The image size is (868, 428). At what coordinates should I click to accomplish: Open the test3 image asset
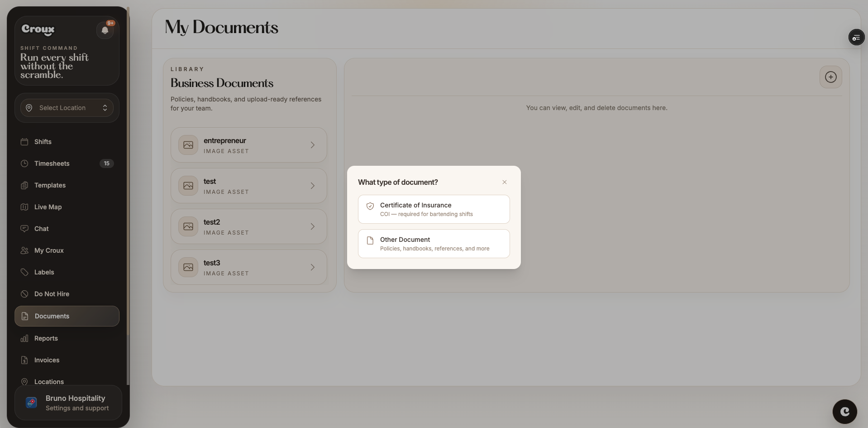pyautogui.click(x=249, y=267)
